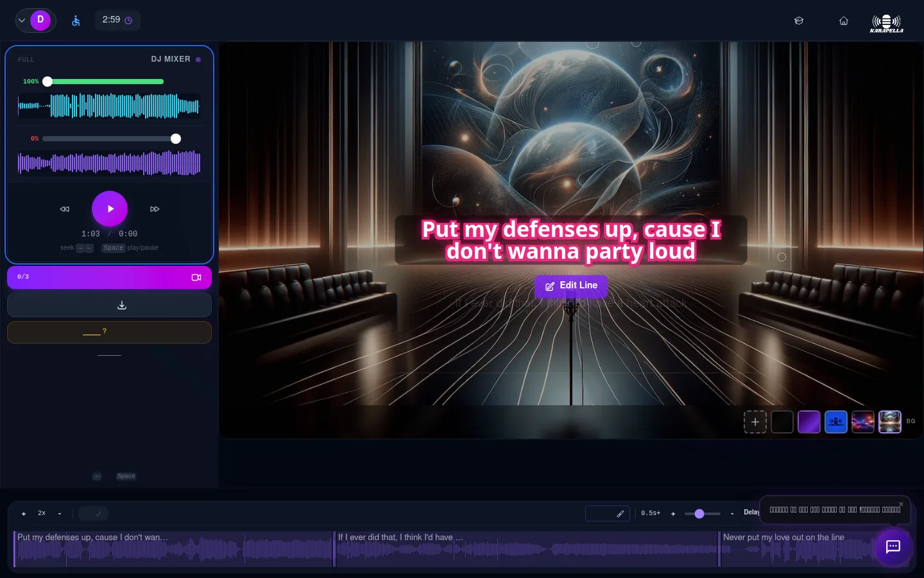The width and height of the screenshot is (924, 578).
Task: Open the chat bubble widget
Action: coord(893,547)
